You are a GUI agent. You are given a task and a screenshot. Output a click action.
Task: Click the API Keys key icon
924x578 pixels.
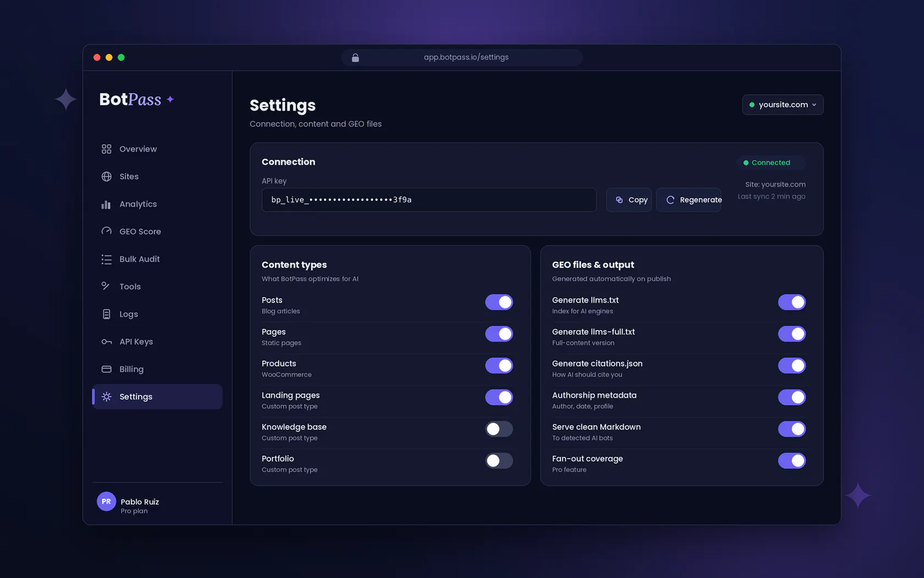(x=106, y=342)
